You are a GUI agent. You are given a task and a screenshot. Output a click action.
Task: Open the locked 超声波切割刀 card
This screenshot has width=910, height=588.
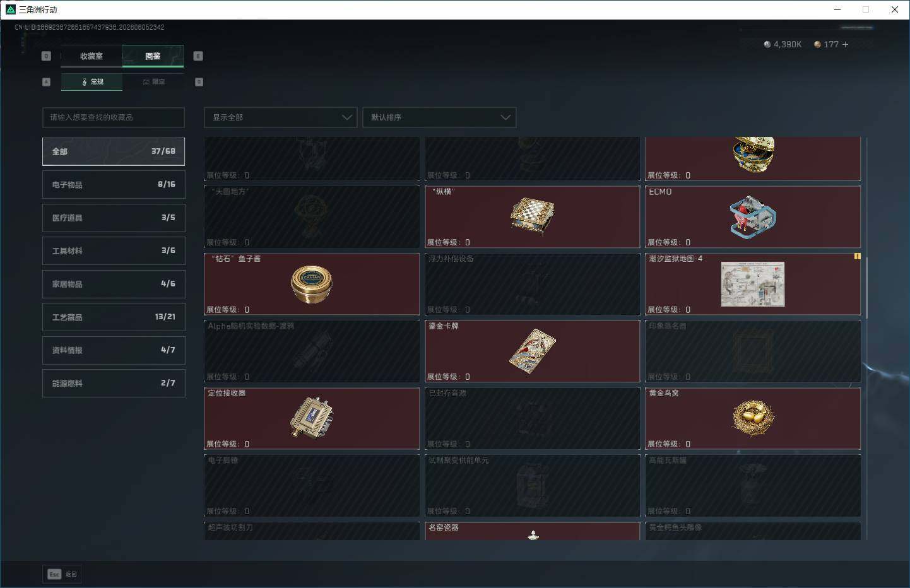point(312,531)
